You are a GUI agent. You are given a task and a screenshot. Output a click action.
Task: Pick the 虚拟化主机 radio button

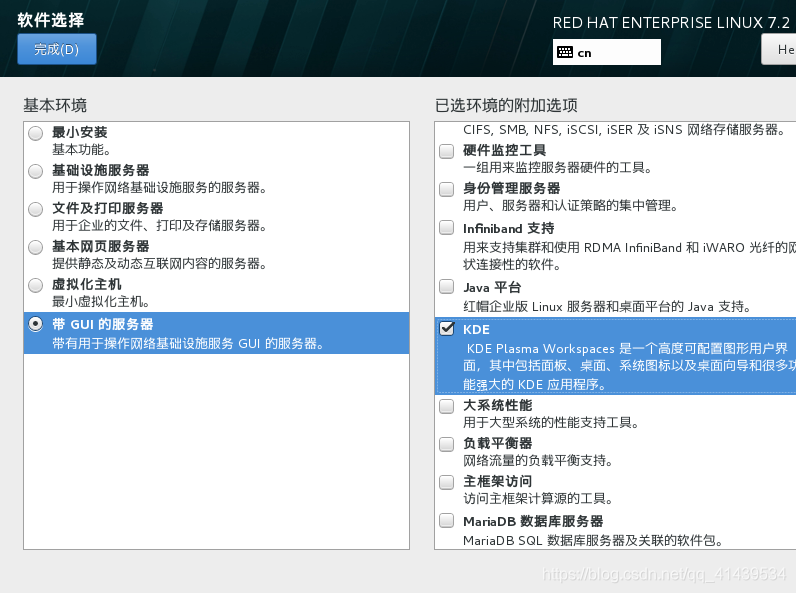pos(36,286)
